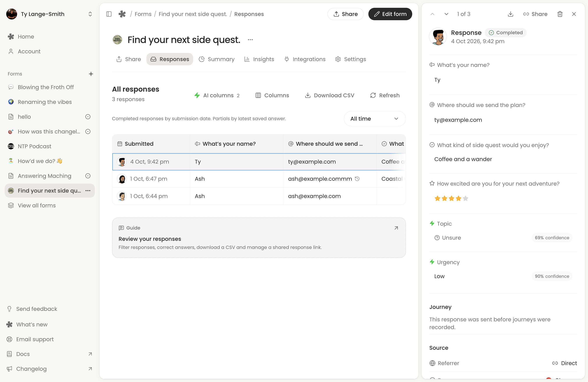Screen dimensions: 588x382
Task: Add a new form with the plus icon
Action: [x=91, y=74]
